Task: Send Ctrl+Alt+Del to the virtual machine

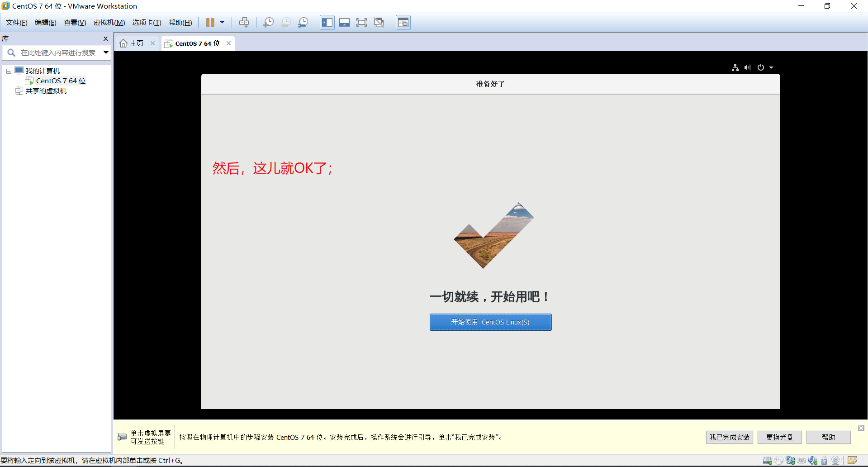Action: point(244,22)
